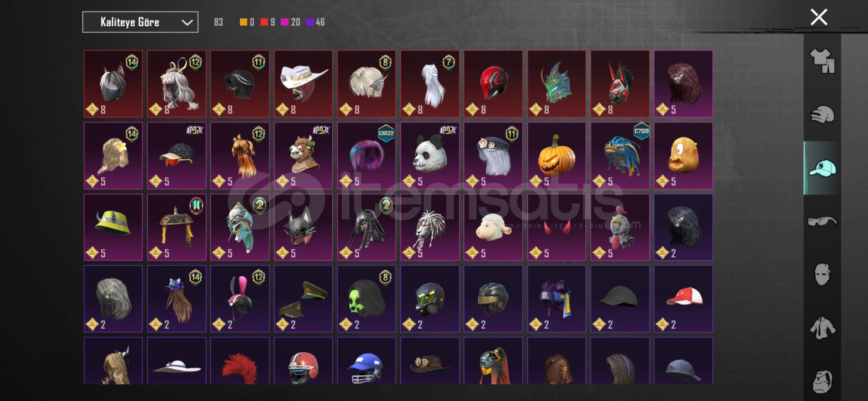Click the dropdown chevron arrow
868x401 pixels.
187,23
